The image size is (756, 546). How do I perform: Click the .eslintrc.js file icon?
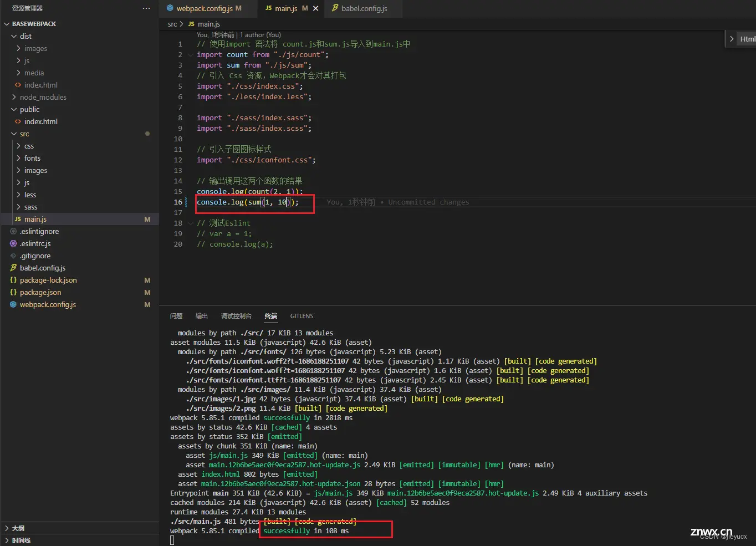tap(13, 243)
